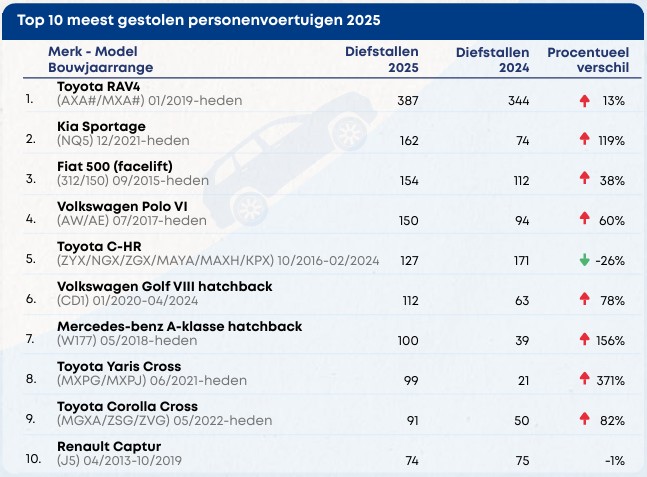Click the Diefstallen 2024 column header
The height and width of the screenshot is (477, 647).
(492, 59)
